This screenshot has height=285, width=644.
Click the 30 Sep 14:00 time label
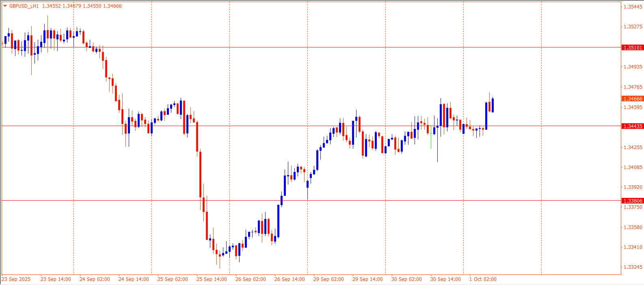pyautogui.click(x=445, y=279)
